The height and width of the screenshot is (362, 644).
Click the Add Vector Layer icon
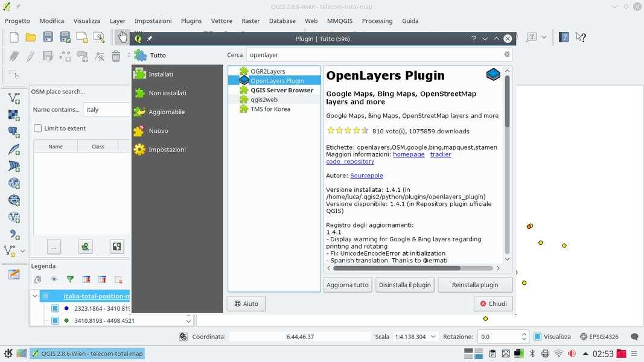[13, 98]
